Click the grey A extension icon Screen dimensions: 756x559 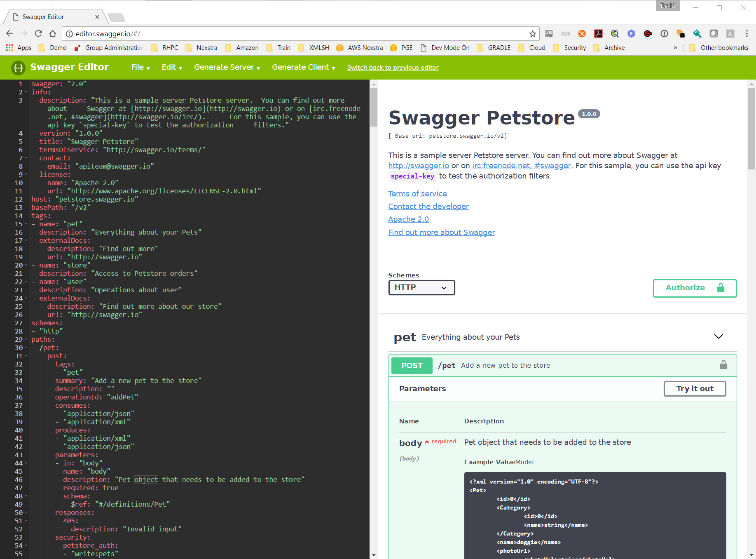point(730,33)
